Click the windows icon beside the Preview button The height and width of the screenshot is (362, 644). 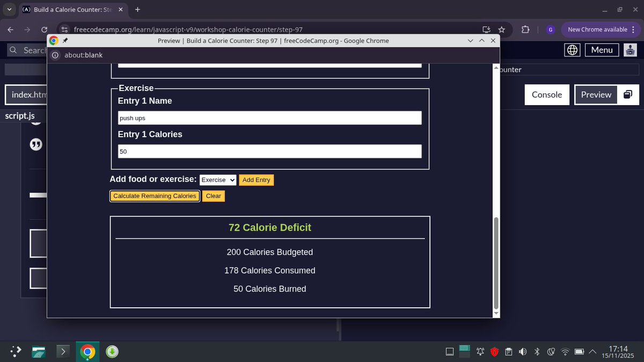pyautogui.click(x=628, y=94)
